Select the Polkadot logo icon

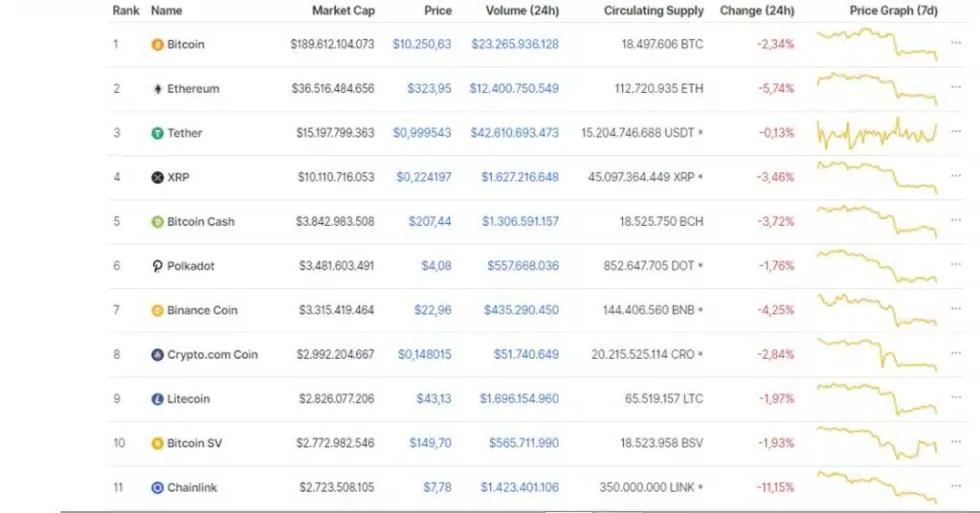click(x=158, y=266)
